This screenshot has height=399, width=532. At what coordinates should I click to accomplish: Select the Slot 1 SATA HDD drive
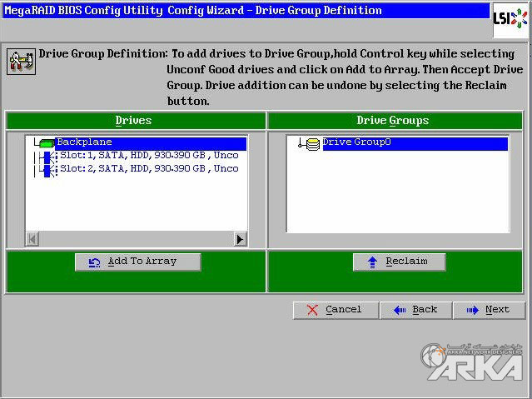[148, 156]
